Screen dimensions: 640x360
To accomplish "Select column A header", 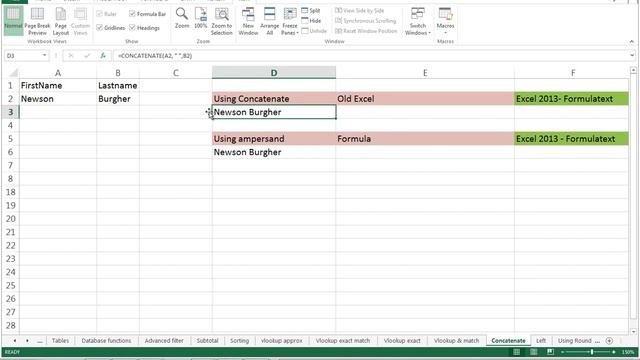I will click(x=58, y=73).
